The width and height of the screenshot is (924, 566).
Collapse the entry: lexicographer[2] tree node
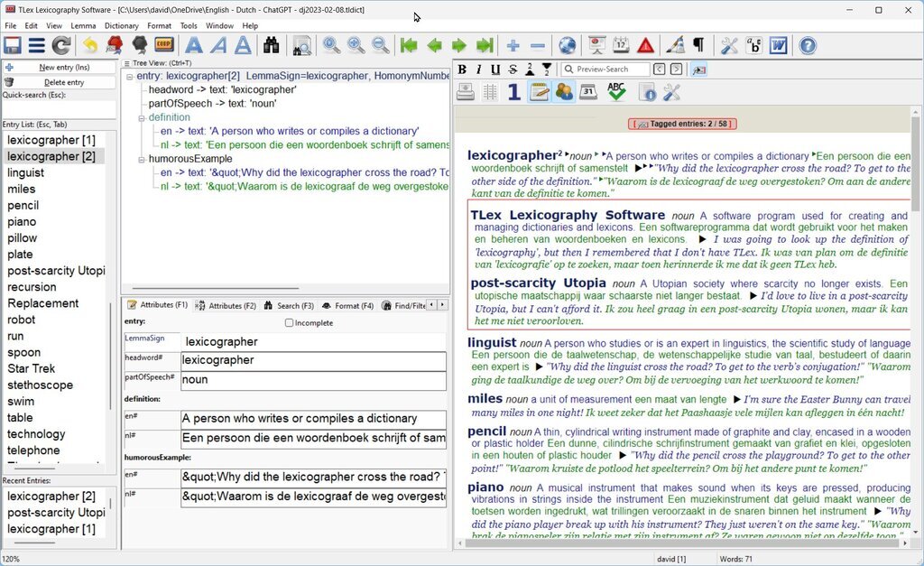pos(129,77)
